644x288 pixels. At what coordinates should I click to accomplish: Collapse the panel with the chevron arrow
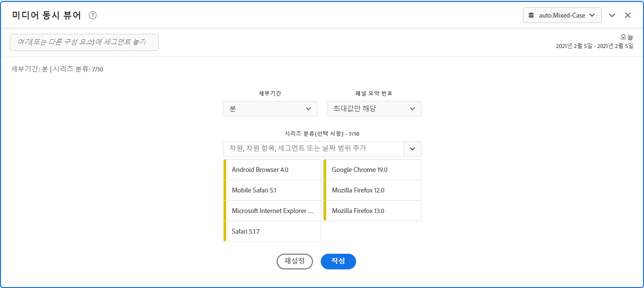click(612, 15)
